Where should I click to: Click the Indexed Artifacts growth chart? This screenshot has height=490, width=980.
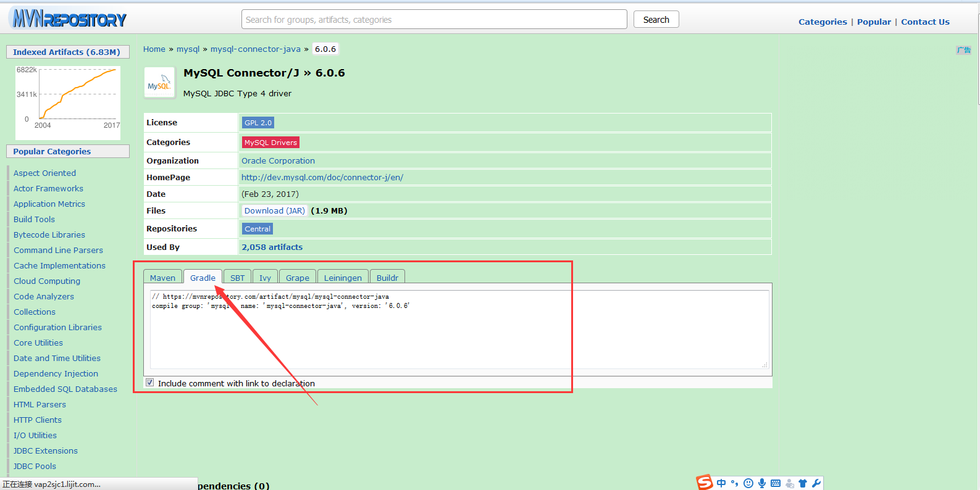tap(68, 103)
